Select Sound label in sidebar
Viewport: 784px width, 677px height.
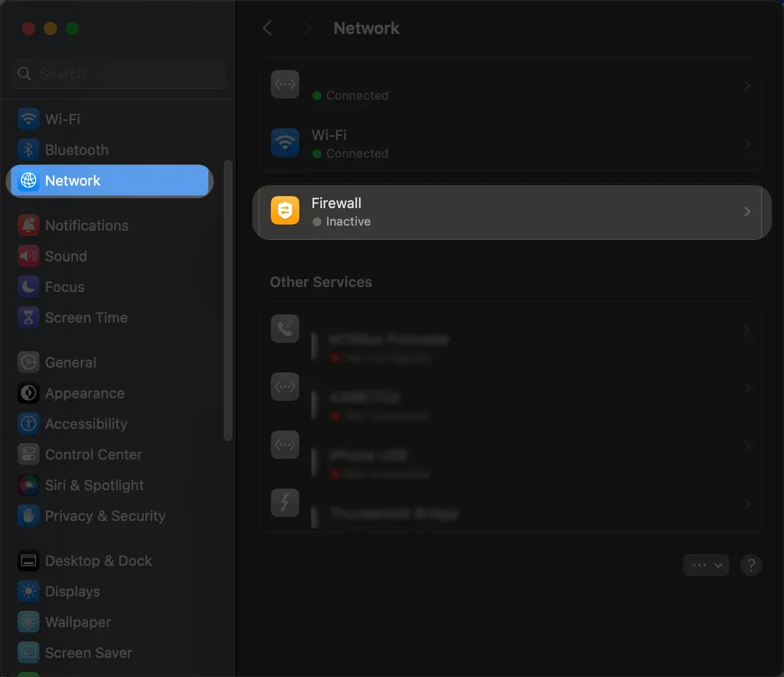tap(66, 256)
